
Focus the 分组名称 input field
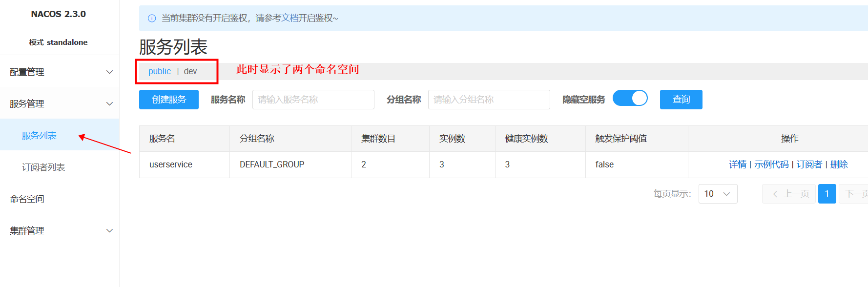pyautogui.click(x=489, y=100)
